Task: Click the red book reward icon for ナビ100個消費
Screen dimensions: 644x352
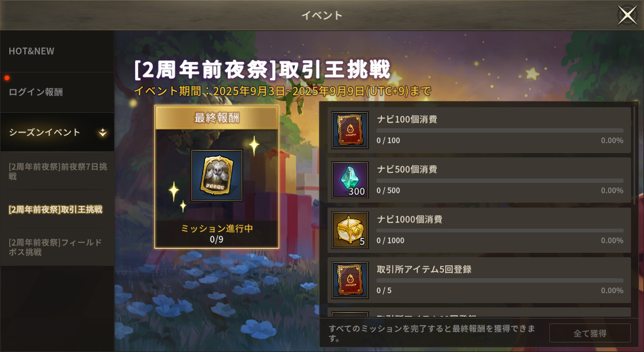Action: point(350,130)
